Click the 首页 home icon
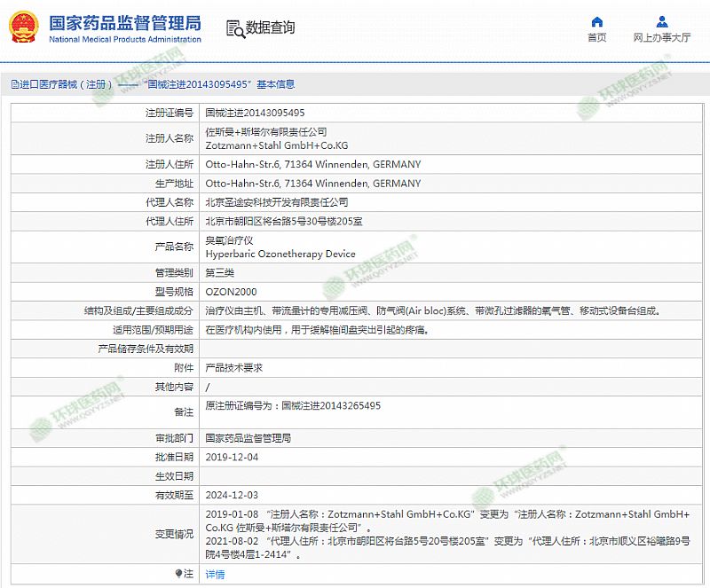 [597, 21]
